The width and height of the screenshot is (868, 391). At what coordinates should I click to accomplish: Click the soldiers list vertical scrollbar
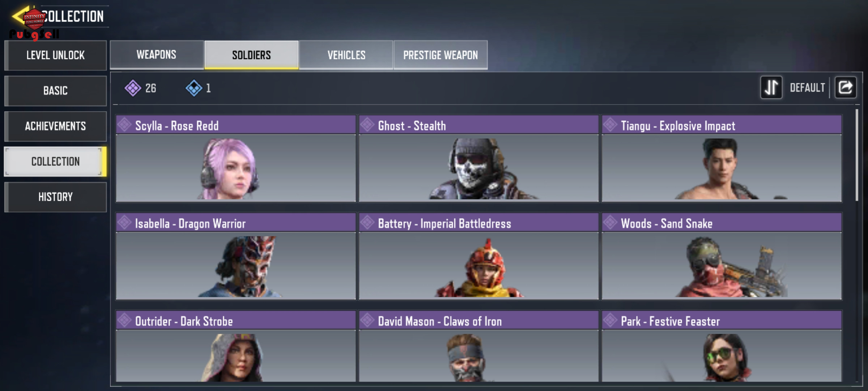[856, 155]
